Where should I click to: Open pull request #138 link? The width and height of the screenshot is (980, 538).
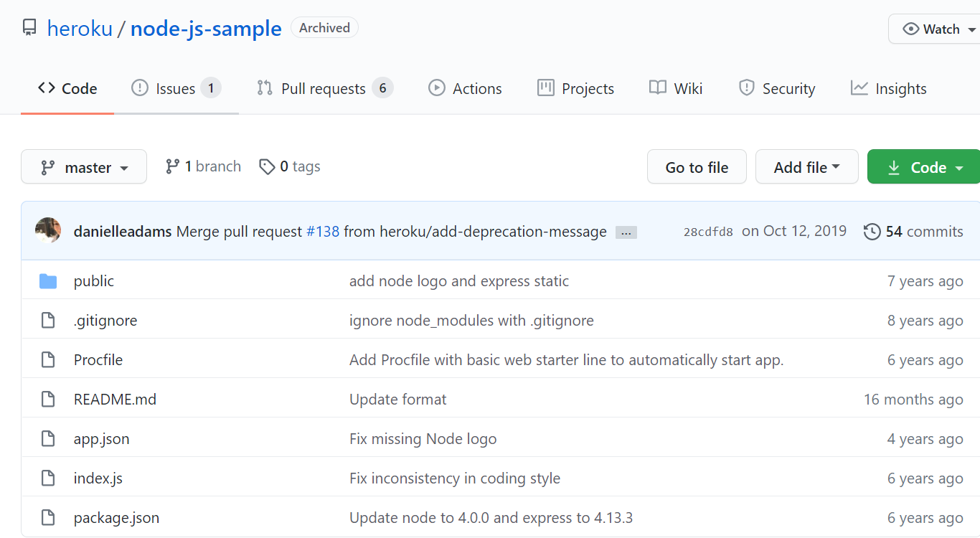pos(322,232)
